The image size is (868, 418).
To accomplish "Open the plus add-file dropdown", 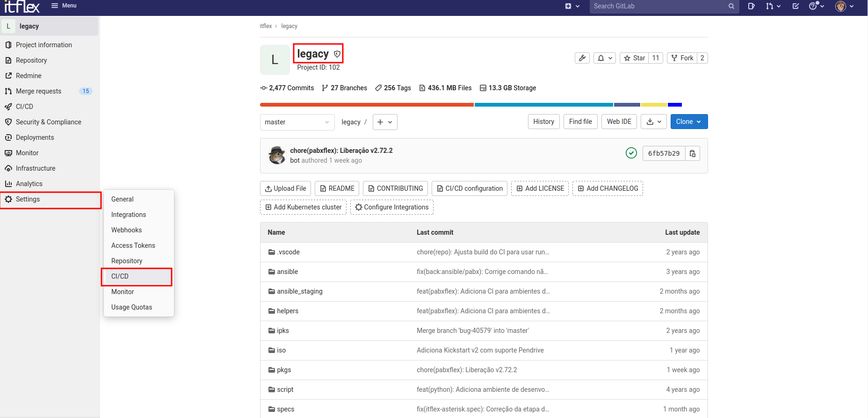I will tap(385, 122).
